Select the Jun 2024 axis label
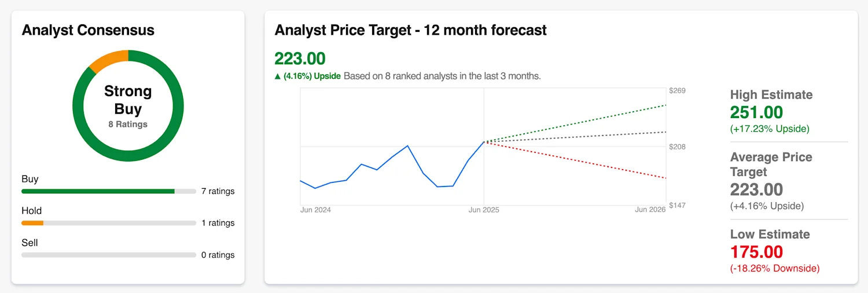 (x=315, y=210)
